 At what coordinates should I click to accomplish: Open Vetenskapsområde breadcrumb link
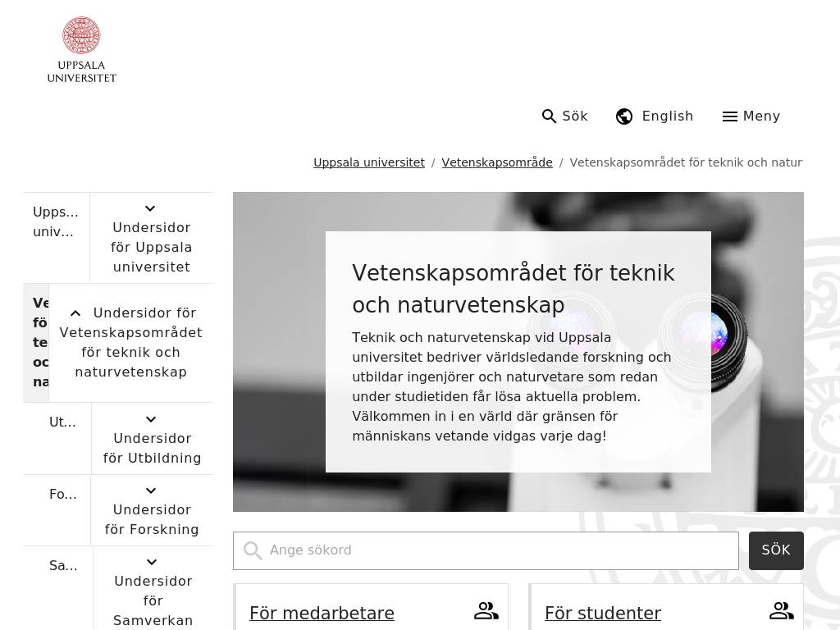pos(497,162)
